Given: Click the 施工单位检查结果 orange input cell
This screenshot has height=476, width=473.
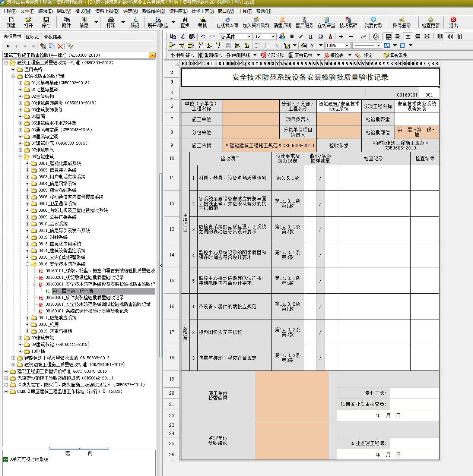Looking at the screenshot, I should point(292,396).
